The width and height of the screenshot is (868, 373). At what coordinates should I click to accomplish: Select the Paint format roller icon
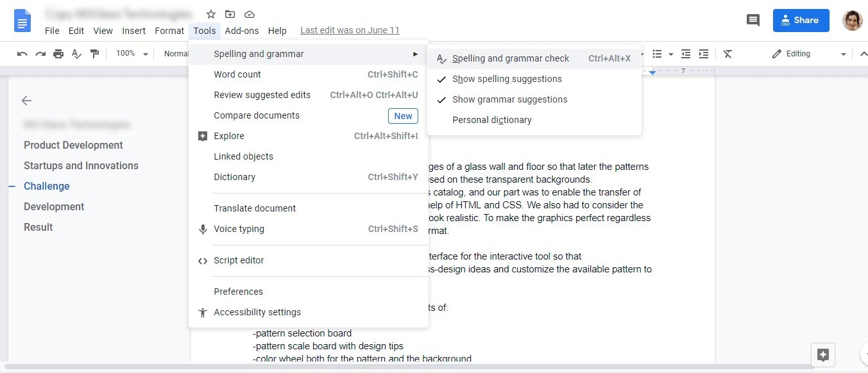(95, 54)
